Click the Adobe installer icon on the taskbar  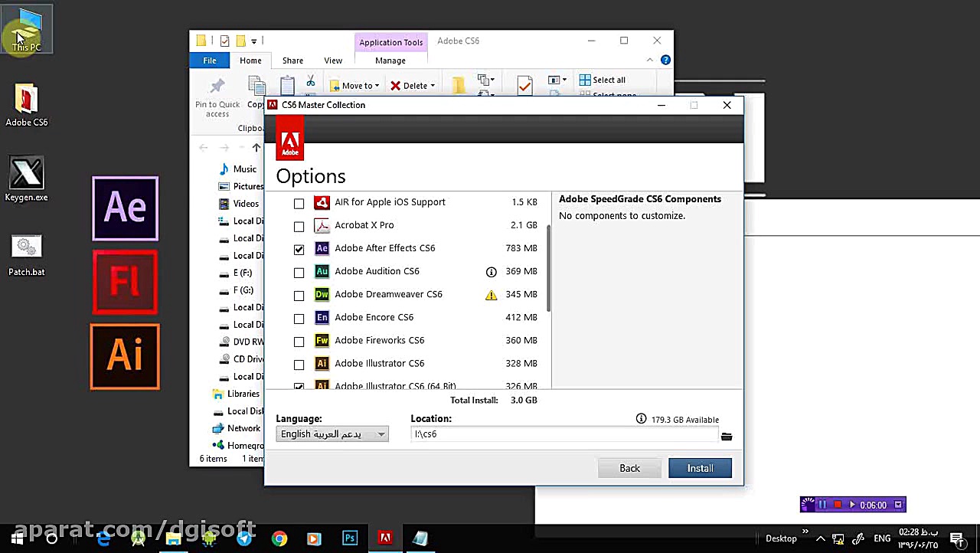click(x=385, y=538)
